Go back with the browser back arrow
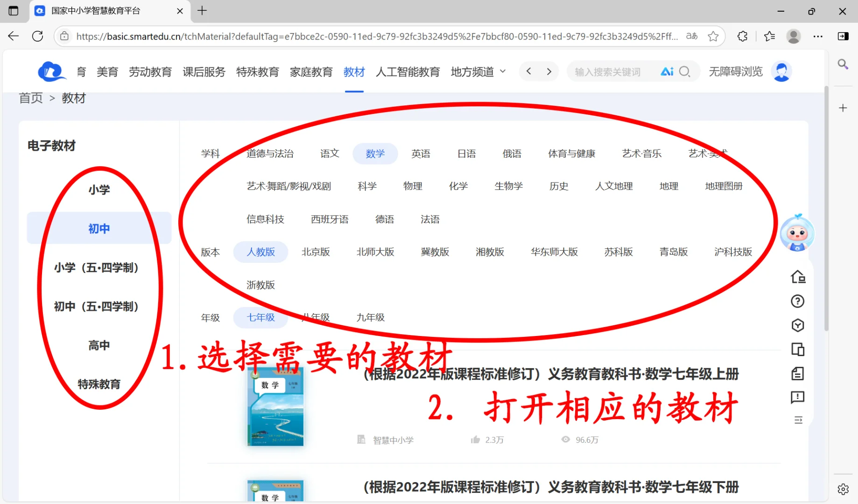Screen dimensions: 858x504 pyautogui.click(x=14, y=36)
